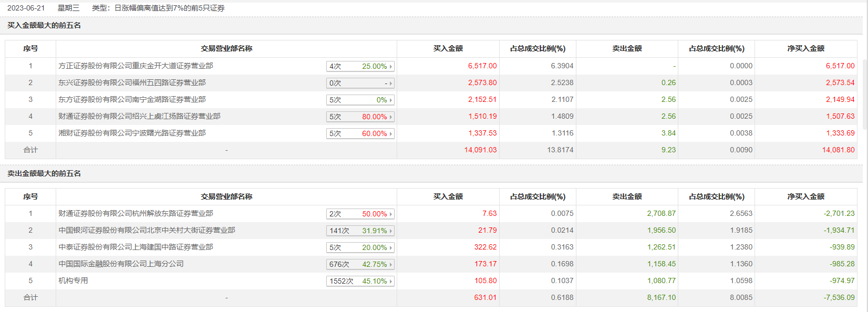Image resolution: width=868 pixels, height=312 pixels.
Task: Expand the 141次 31.91% stats box
Action: (x=360, y=231)
